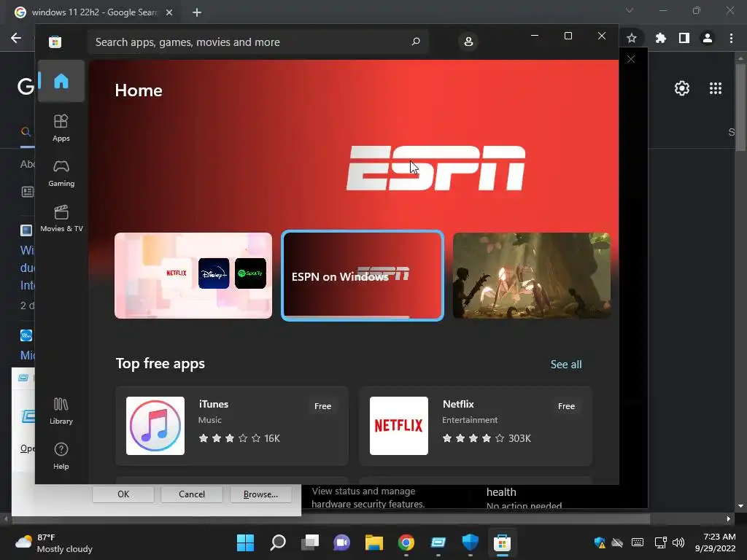This screenshot has width=747, height=560.
Task: Go back in Chrome
Action: point(16,38)
